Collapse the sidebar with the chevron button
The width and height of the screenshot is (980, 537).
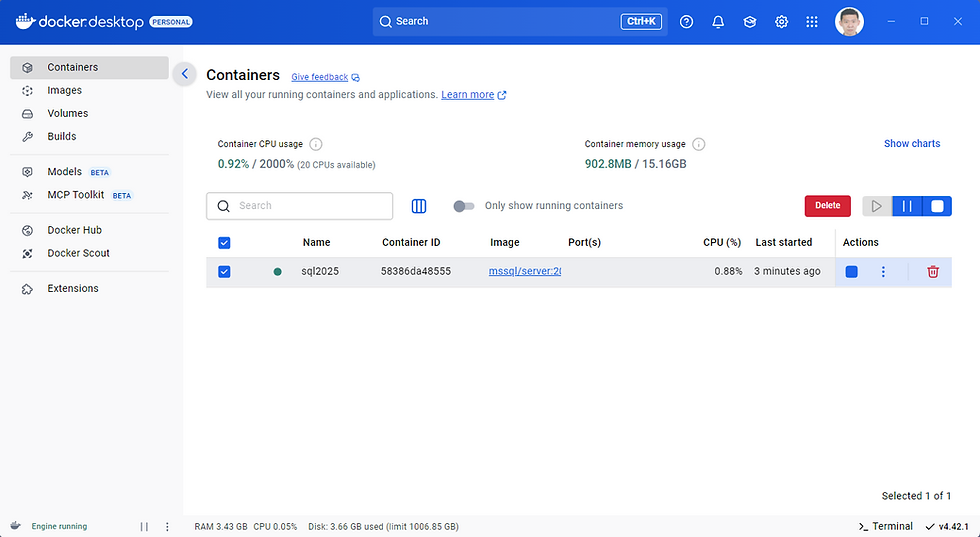click(x=184, y=74)
